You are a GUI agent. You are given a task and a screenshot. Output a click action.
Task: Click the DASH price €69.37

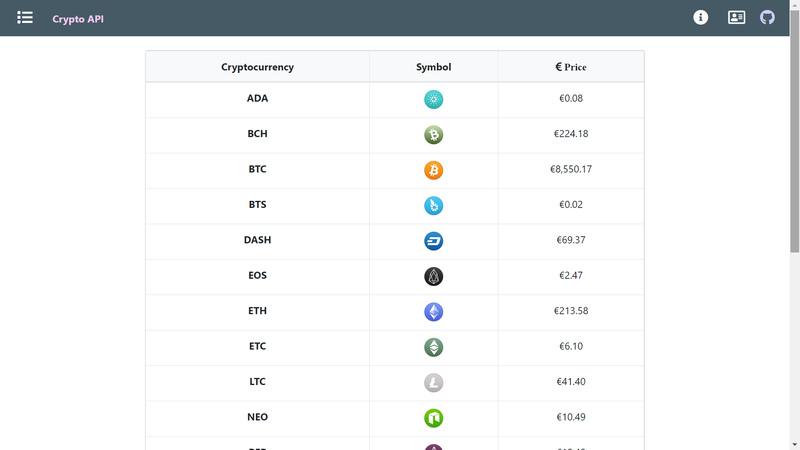click(571, 240)
